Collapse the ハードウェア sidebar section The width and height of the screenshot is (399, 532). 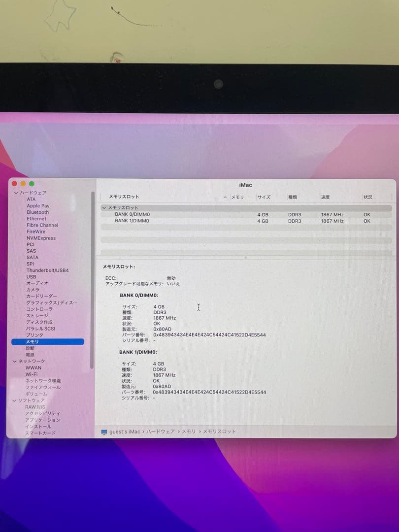16,192
